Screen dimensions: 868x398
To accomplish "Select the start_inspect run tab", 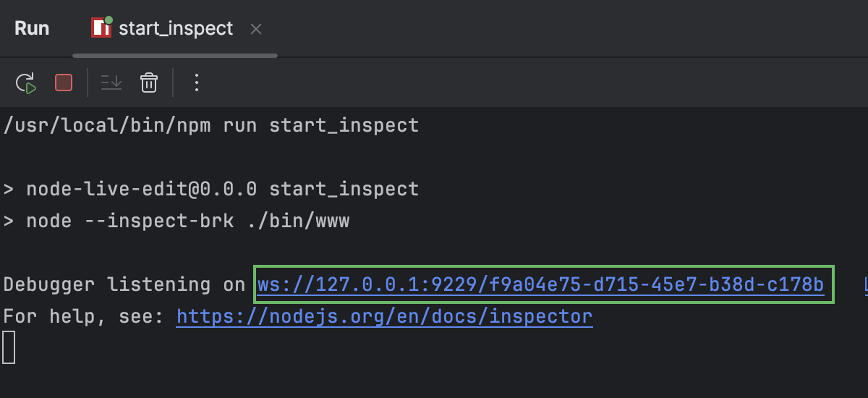I will 176,29.
